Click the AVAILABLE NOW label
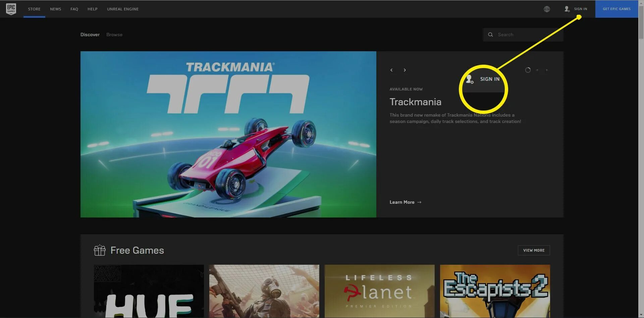The height and width of the screenshot is (318, 644). pos(406,89)
